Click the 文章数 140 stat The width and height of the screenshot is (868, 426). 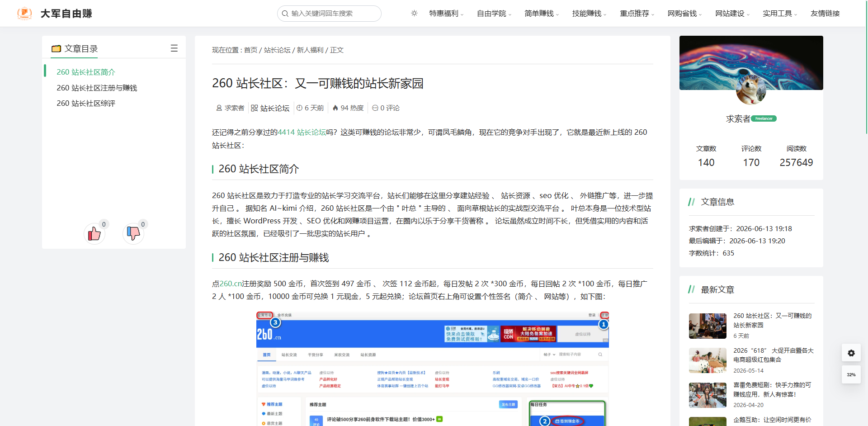point(706,156)
